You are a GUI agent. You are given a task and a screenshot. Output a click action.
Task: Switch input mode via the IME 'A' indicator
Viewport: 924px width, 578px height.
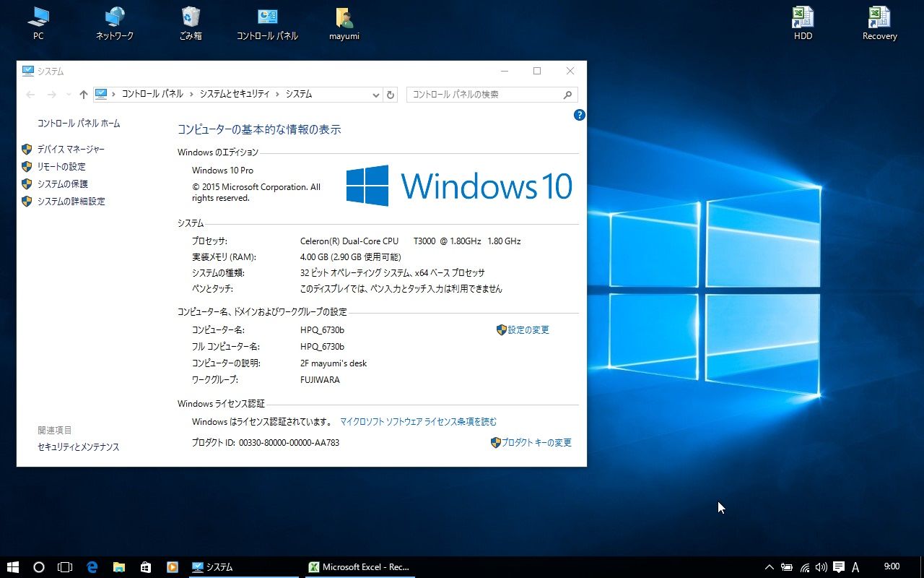tap(855, 567)
